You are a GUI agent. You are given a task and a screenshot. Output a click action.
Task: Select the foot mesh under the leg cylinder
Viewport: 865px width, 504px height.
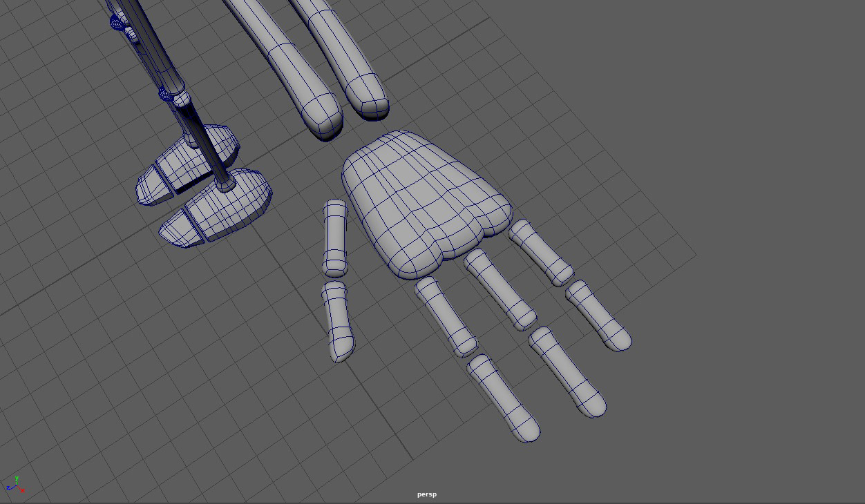click(231, 204)
